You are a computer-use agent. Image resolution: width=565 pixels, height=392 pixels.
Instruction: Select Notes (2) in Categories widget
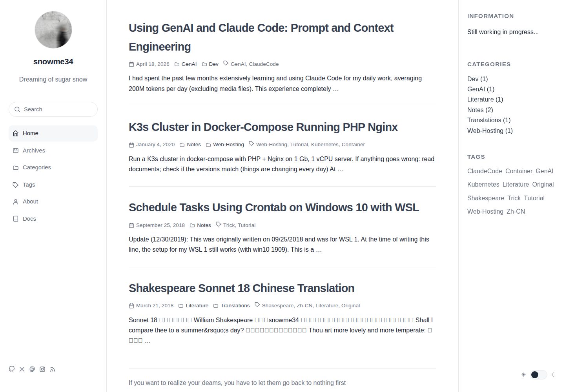[480, 110]
